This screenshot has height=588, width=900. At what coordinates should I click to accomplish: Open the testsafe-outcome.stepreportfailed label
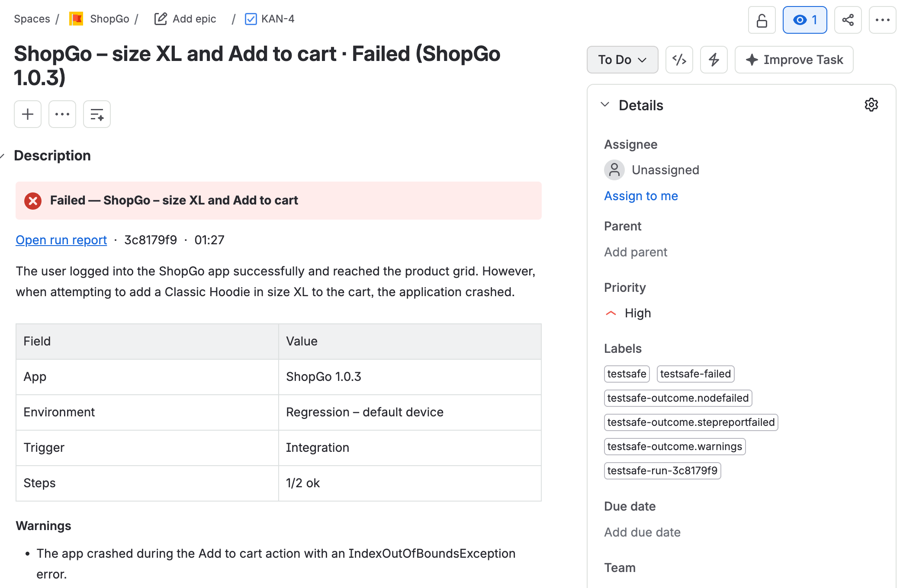click(x=691, y=422)
